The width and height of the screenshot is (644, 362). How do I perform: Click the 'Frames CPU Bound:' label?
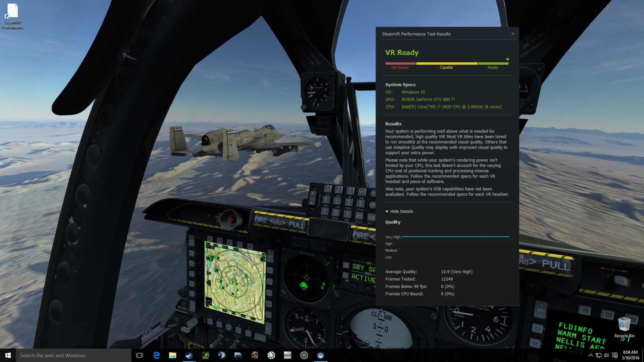[x=404, y=294]
